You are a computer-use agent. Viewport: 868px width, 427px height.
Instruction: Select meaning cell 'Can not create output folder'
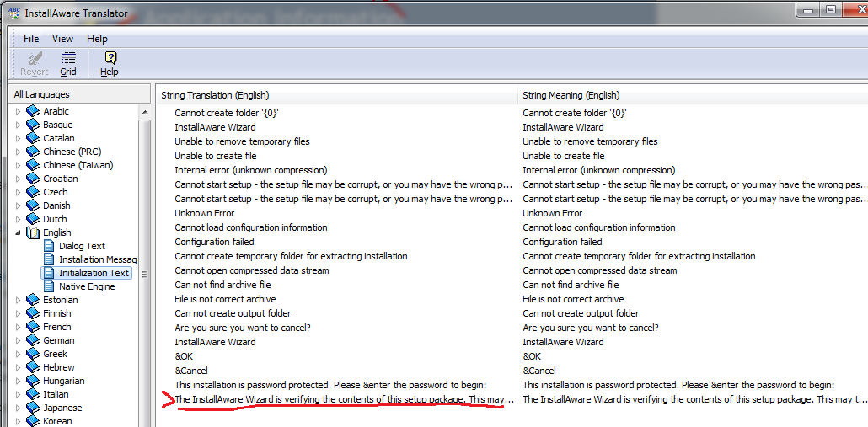pyautogui.click(x=580, y=313)
